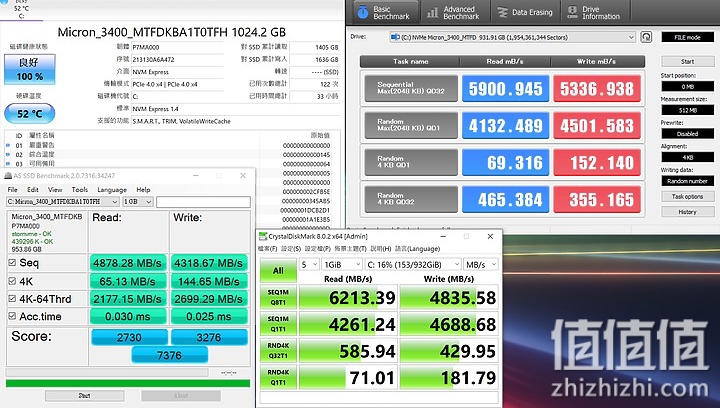Run the RND4K Q1T1 test in CrystalDiskMark
The height and width of the screenshot is (408, 720).
[278, 377]
